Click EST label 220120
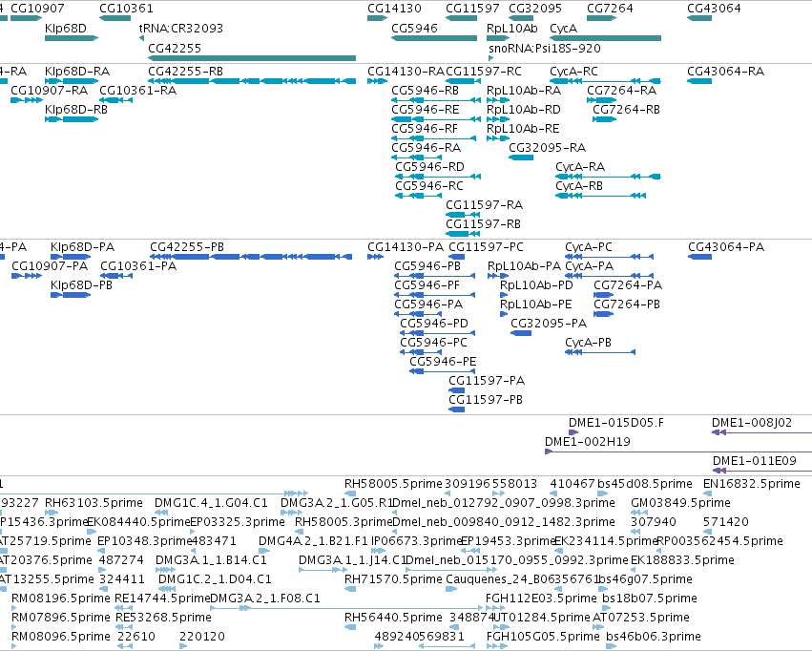This screenshot has width=812, height=651. click(202, 637)
